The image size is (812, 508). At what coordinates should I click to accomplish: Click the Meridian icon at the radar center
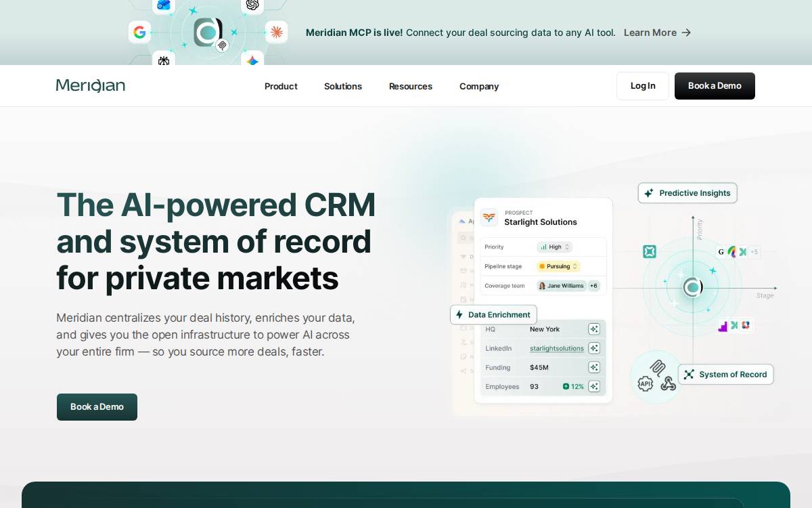(x=692, y=287)
